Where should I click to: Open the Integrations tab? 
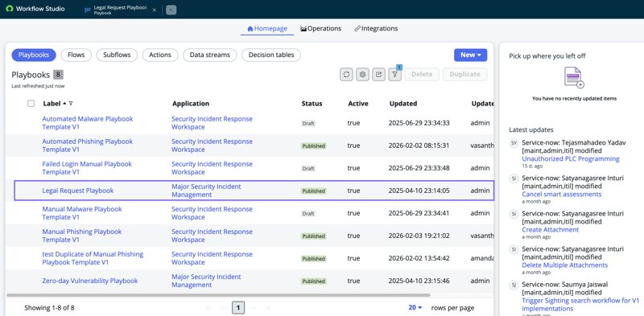376,29
